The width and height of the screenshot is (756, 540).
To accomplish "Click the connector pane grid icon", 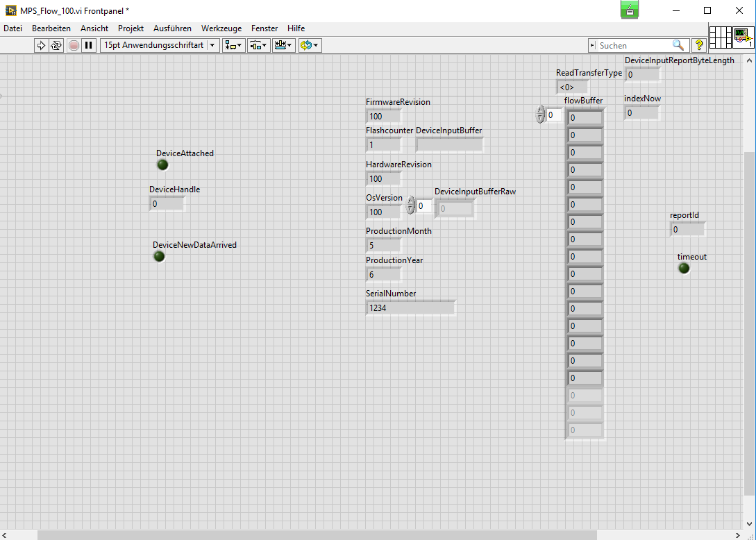I will 721,37.
